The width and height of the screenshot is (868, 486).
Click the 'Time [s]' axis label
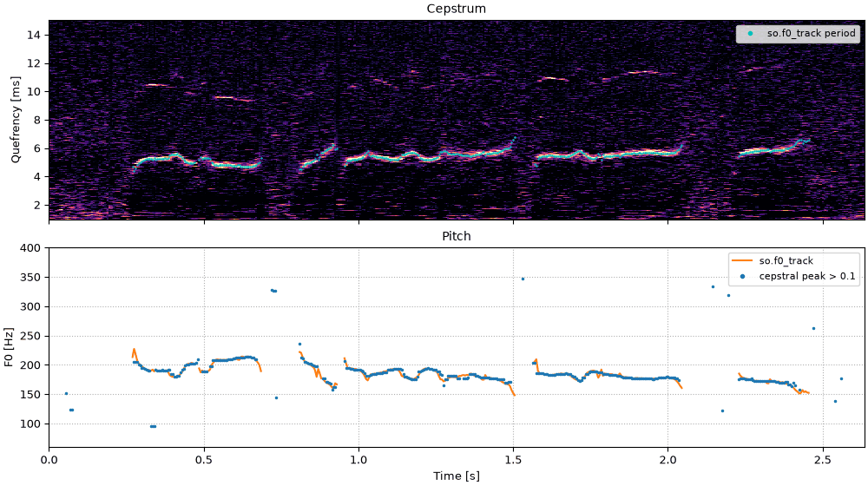(x=457, y=476)
